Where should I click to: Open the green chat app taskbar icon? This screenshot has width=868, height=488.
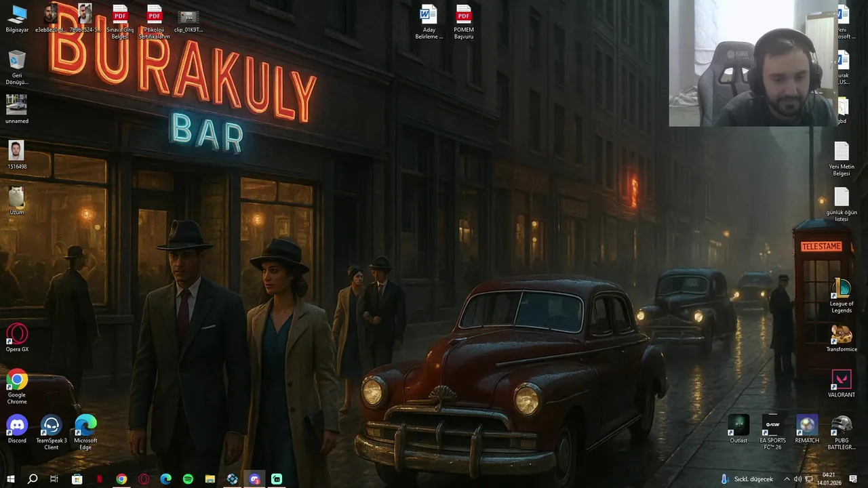click(277, 479)
